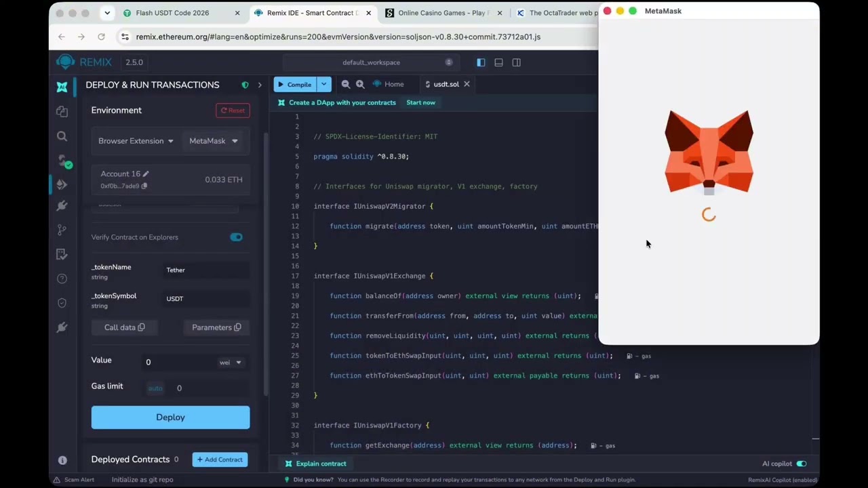Close the Flash USDT Code browser tab
The height and width of the screenshot is (488, 868).
coord(237,13)
